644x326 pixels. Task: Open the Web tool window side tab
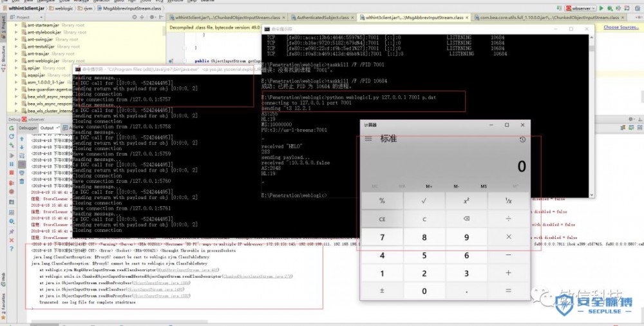[3, 279]
